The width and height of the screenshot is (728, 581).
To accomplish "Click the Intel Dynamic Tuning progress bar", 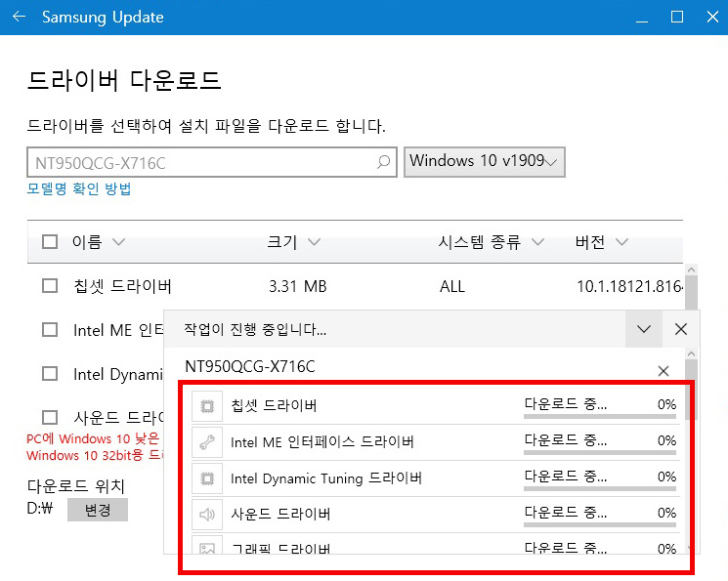I will click(600, 488).
